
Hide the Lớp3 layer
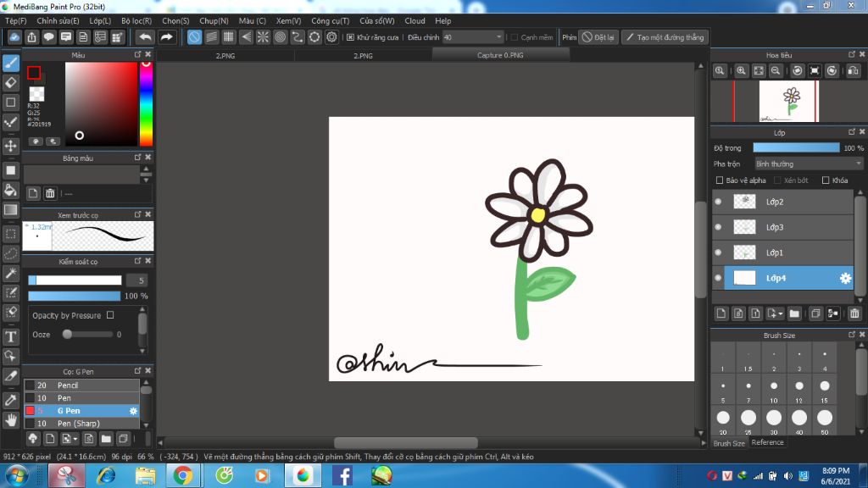tap(718, 227)
